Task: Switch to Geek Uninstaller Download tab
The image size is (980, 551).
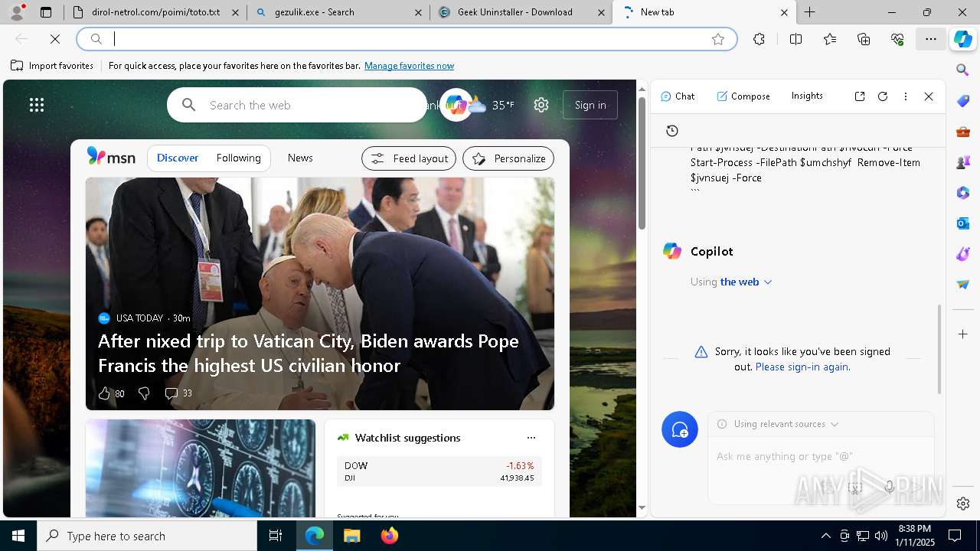Action: (522, 12)
